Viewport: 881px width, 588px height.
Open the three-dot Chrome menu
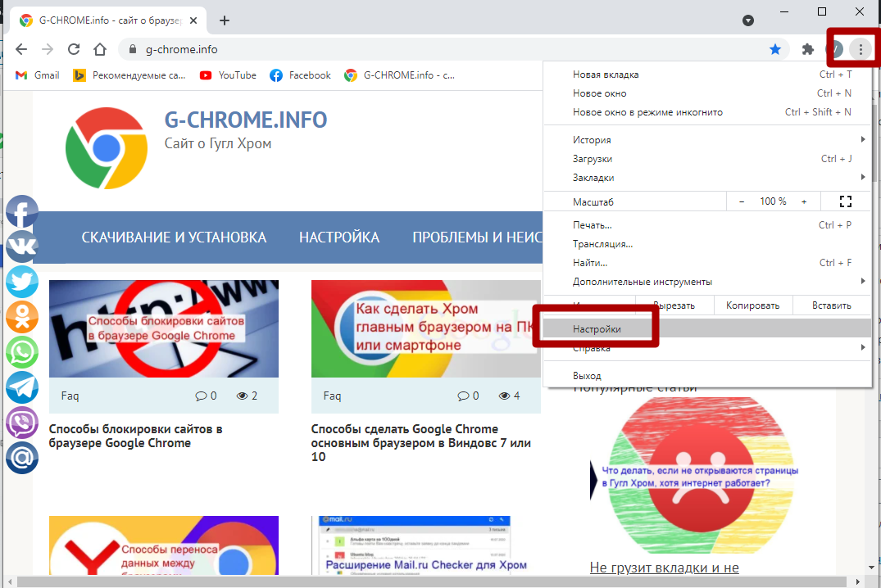pyautogui.click(x=861, y=49)
